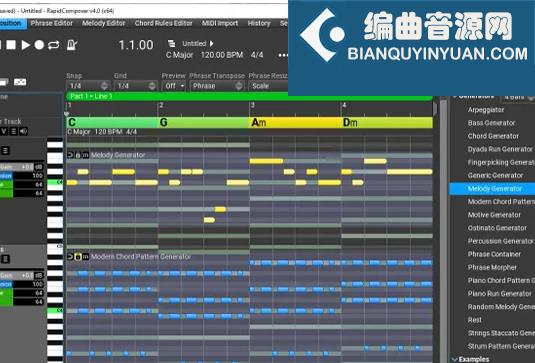Open the Grid 1/4 dropdown
535x363 pixels.
click(x=135, y=86)
